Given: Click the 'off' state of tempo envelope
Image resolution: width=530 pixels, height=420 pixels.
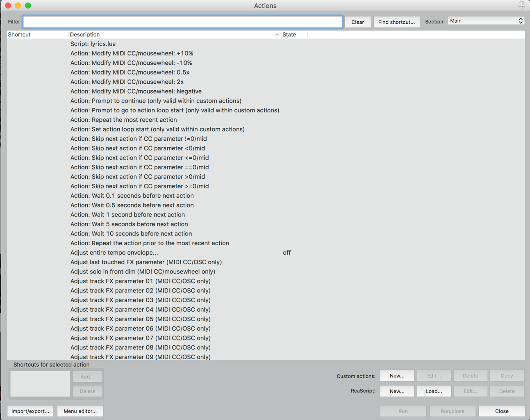Looking at the screenshot, I should (x=287, y=253).
